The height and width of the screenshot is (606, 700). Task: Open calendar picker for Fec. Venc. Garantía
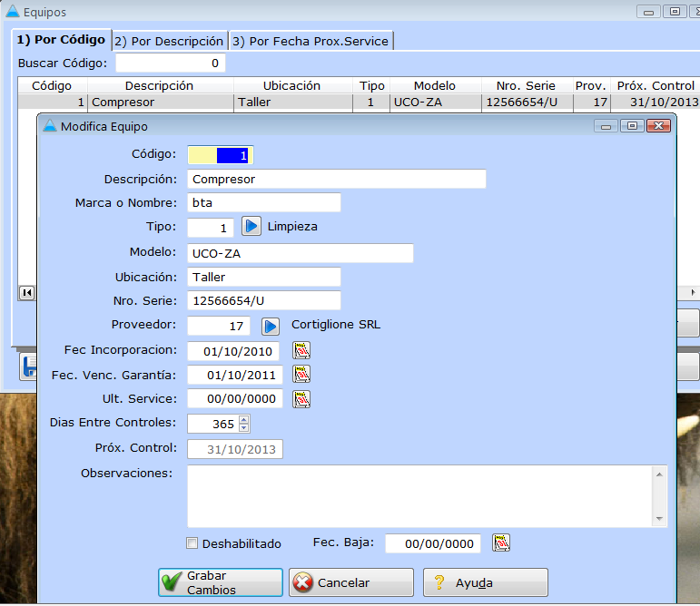pyautogui.click(x=301, y=375)
